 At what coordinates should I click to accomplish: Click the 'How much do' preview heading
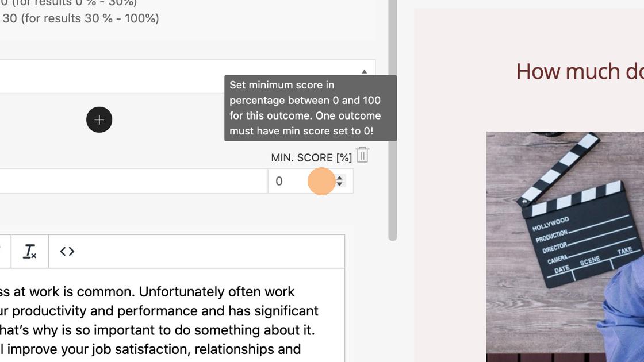[579, 71]
